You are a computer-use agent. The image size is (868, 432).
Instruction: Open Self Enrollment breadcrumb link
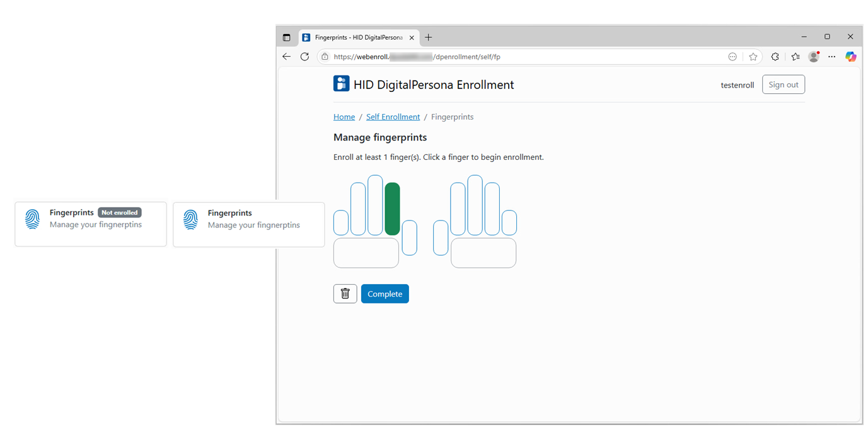click(x=393, y=117)
